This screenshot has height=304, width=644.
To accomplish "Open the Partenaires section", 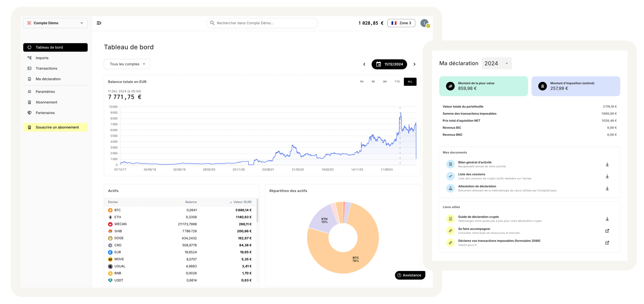I will (45, 113).
